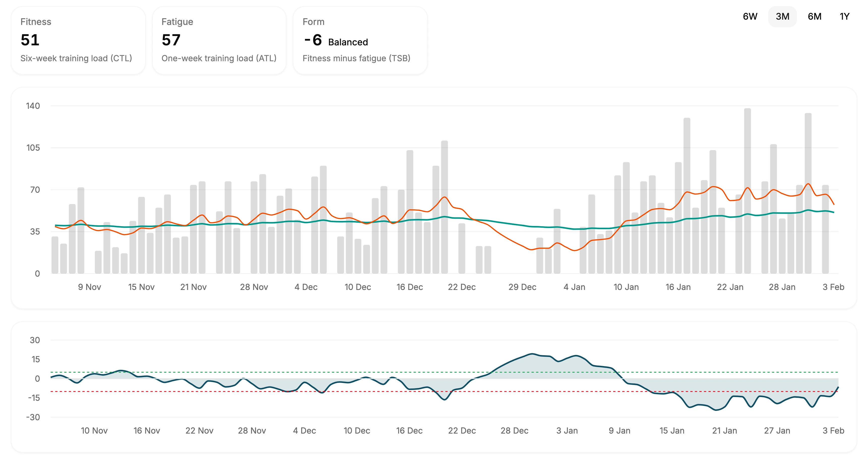Click the 28 Jan x-axis label
Viewport: 868px width, 458px height.
click(x=782, y=287)
